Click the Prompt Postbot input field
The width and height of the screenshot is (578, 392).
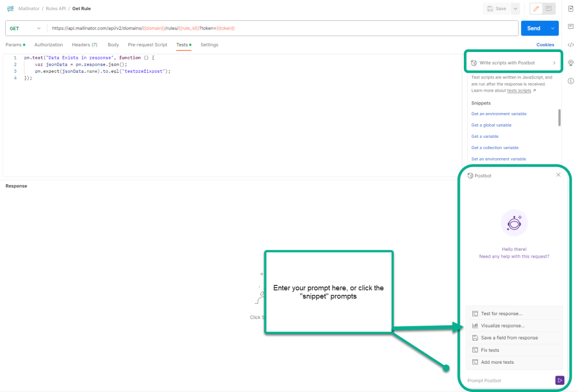tap(509, 381)
